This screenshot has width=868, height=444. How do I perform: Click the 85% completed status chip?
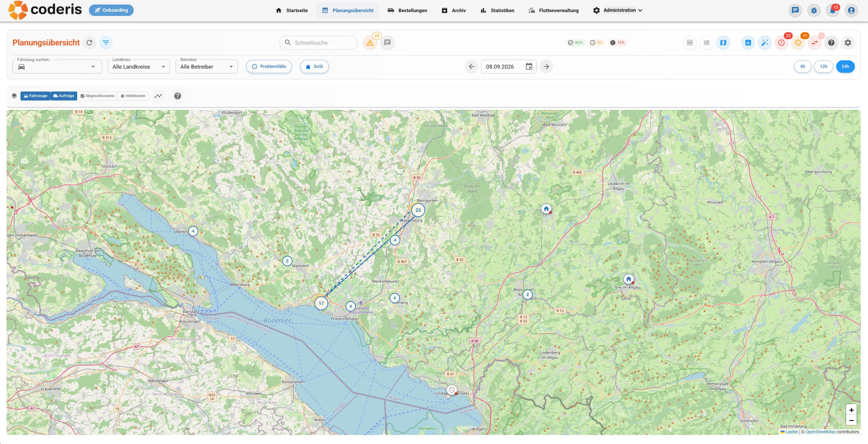575,43
